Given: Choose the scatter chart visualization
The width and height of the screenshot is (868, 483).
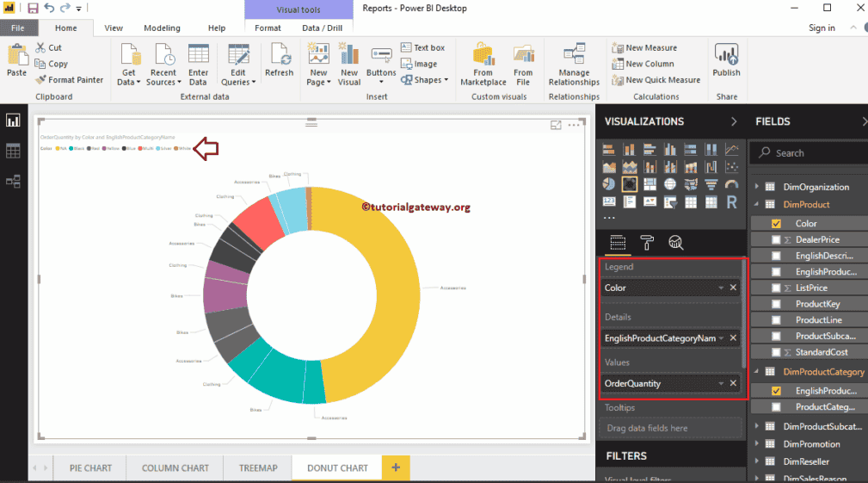Looking at the screenshot, I should [732, 167].
